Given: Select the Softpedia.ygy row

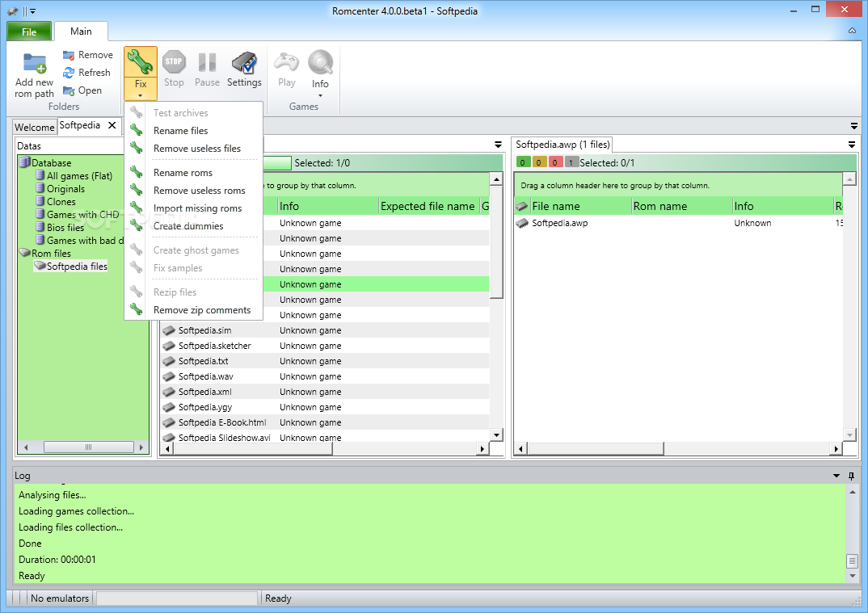Looking at the screenshot, I should 325,407.
